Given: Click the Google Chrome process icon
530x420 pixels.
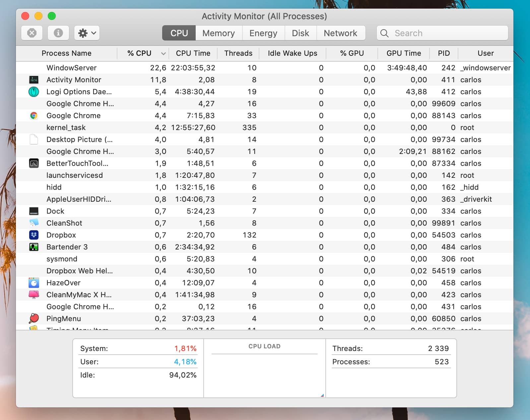Looking at the screenshot, I should [x=34, y=115].
